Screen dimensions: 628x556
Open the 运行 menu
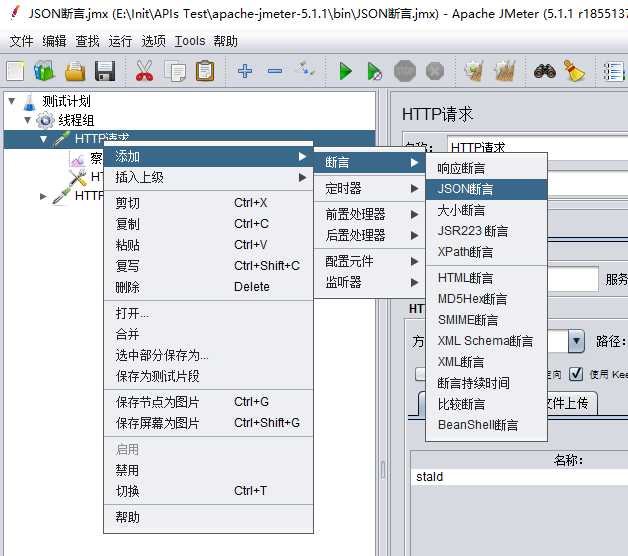click(x=120, y=41)
